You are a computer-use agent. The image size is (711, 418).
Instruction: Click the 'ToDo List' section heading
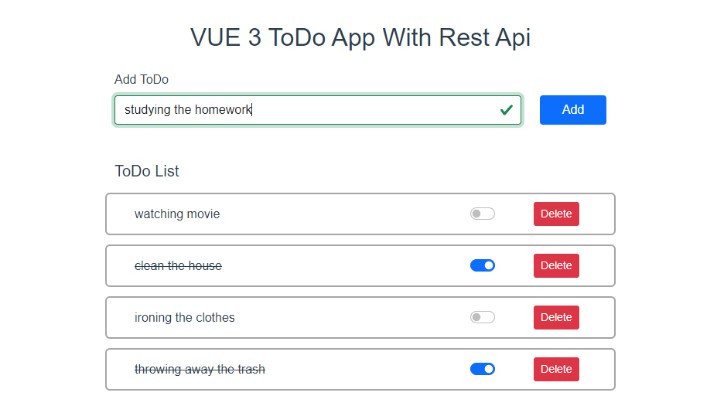point(147,171)
